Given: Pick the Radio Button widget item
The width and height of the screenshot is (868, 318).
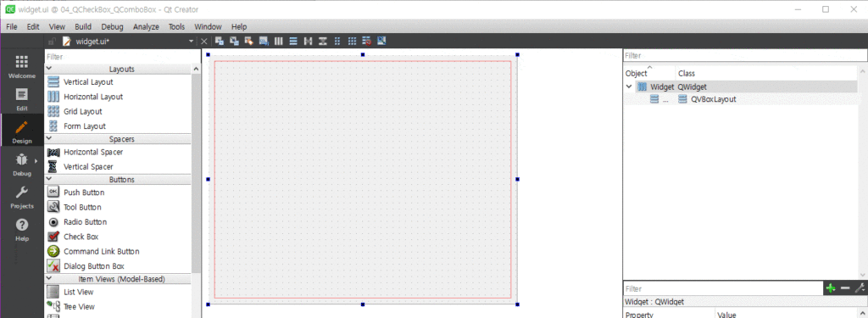Looking at the screenshot, I should pos(86,221).
